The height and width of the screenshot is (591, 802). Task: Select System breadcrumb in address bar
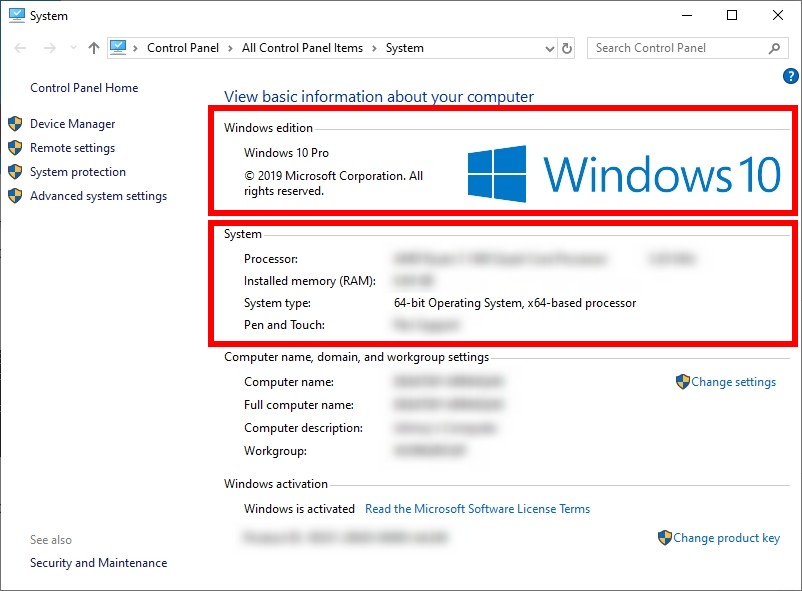(405, 48)
